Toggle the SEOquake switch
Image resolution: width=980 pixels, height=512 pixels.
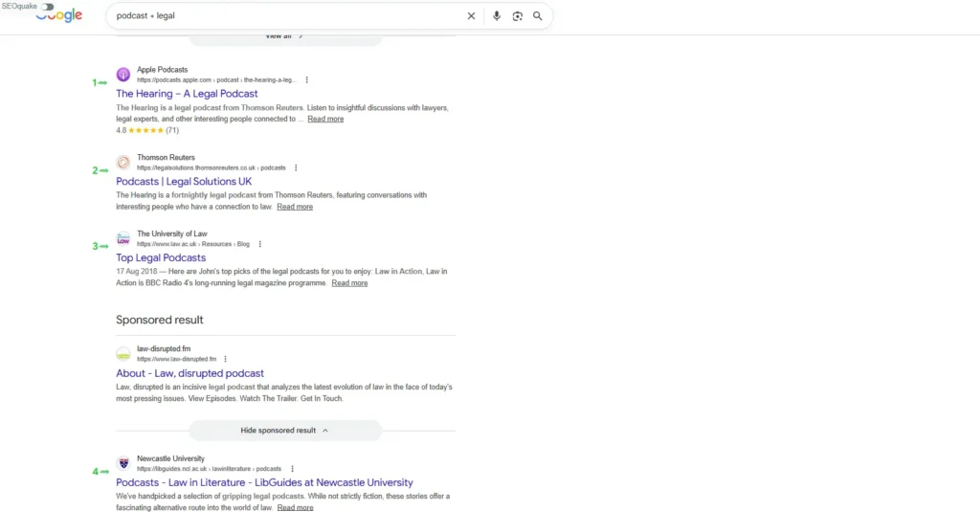point(48,7)
